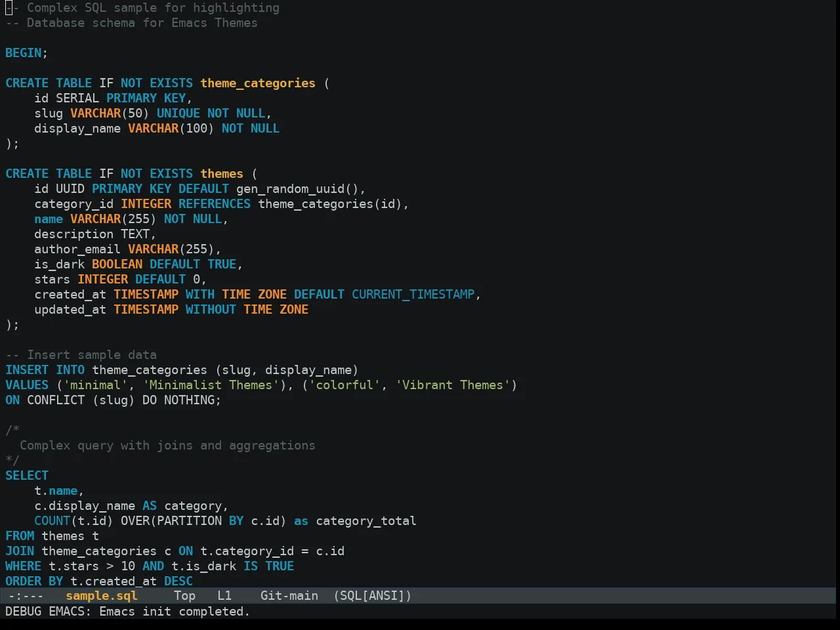The width and height of the screenshot is (840, 630).
Task: Click the BEGIN keyword
Action: 24,53
